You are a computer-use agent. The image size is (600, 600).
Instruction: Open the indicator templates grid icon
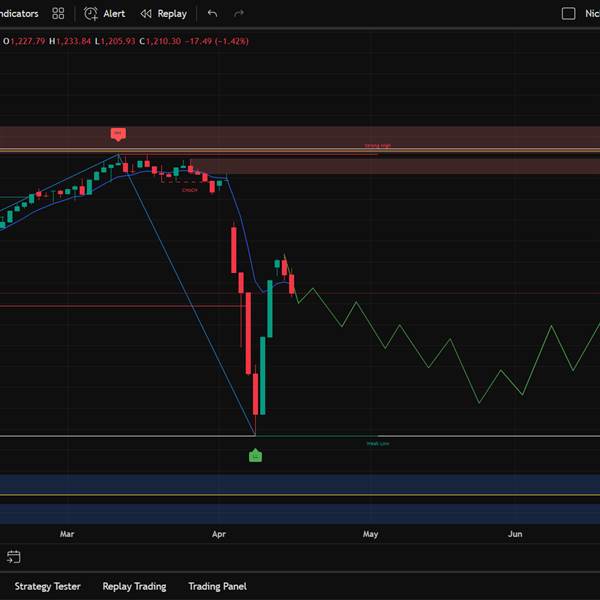58,14
